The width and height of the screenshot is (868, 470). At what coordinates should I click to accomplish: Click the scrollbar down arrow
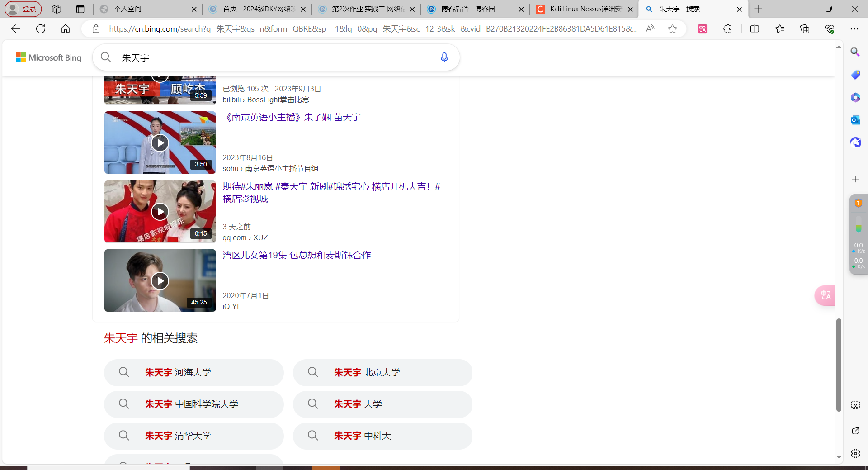click(x=839, y=457)
